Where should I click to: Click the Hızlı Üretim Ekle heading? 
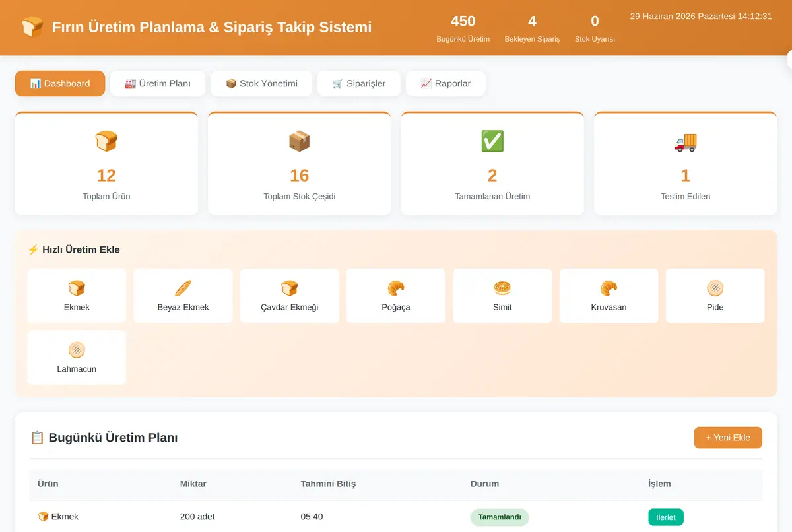(x=74, y=249)
